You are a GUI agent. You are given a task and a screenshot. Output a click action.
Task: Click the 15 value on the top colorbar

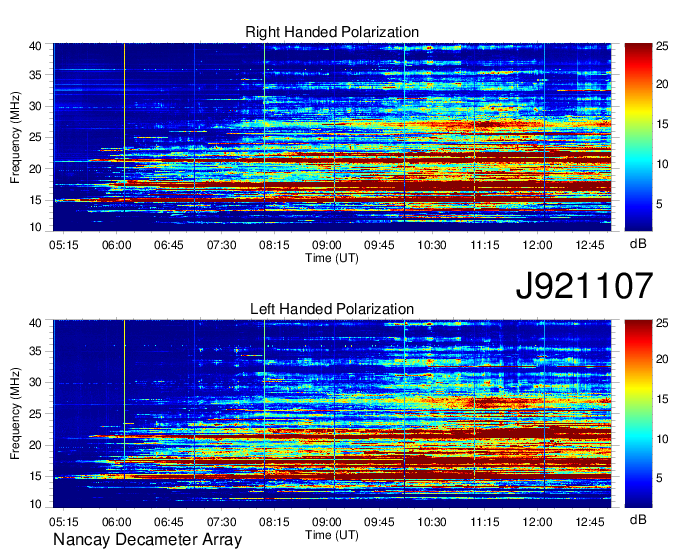coord(662,124)
